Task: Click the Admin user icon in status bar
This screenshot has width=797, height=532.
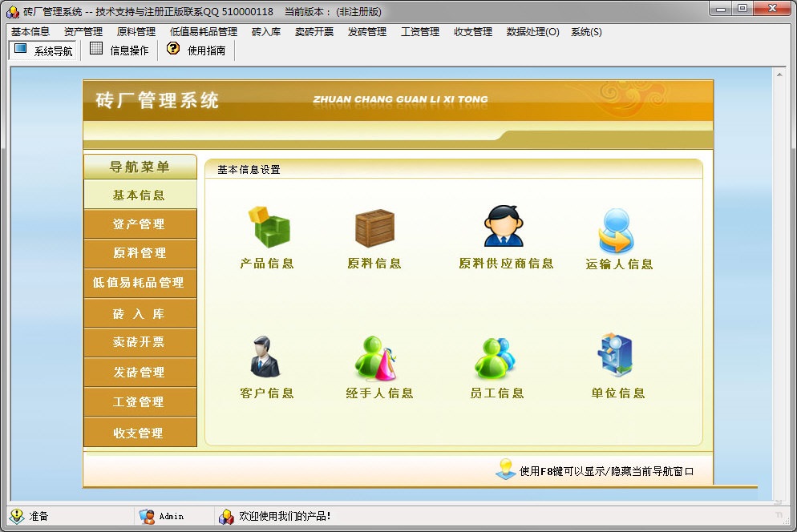Action: pos(145,516)
